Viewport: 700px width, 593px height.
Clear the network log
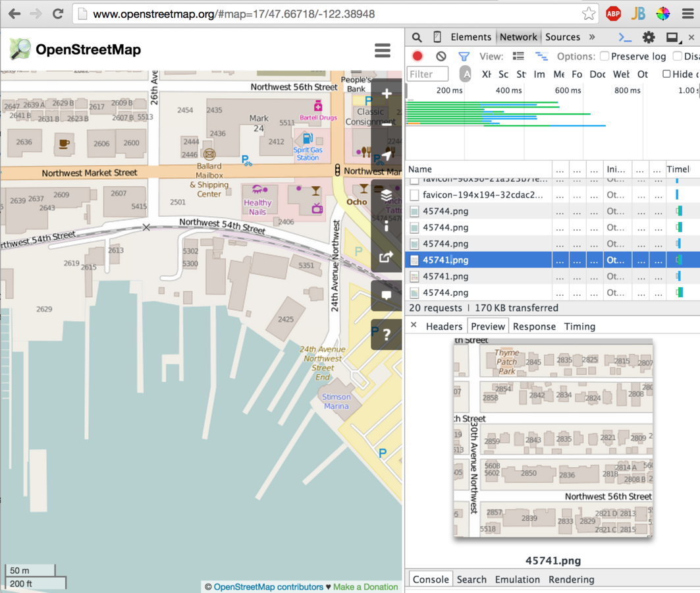(x=441, y=56)
